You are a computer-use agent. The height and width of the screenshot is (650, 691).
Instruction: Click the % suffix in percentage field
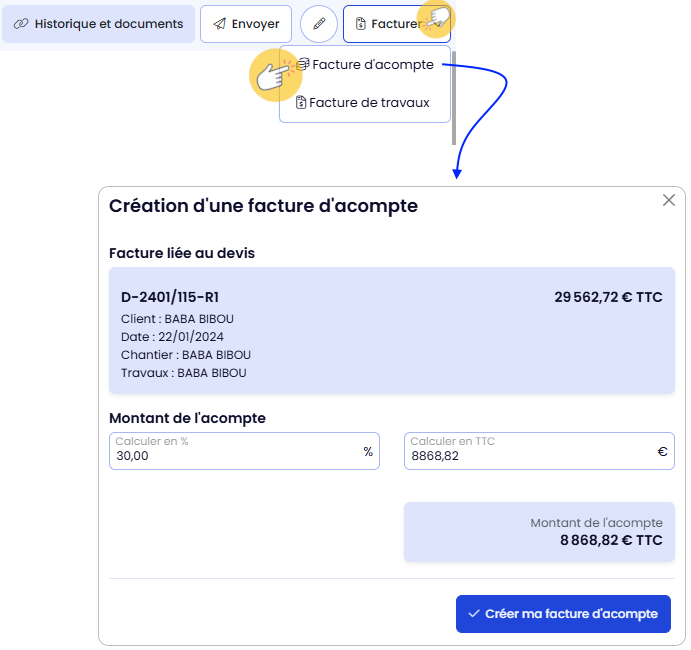pyautogui.click(x=368, y=452)
